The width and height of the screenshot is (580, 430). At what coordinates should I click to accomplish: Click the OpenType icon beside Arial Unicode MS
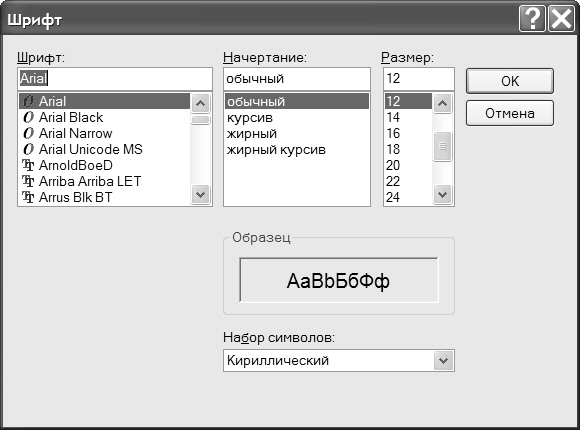point(28,149)
